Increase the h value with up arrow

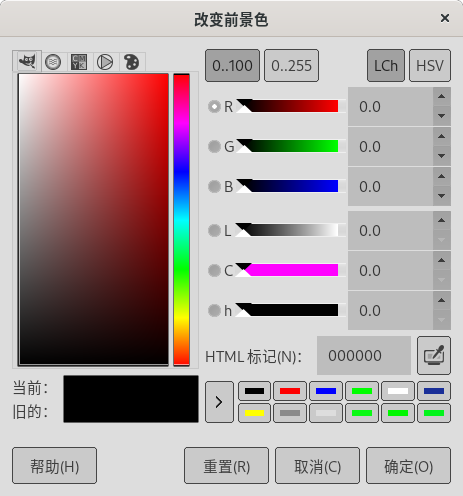tap(442, 301)
